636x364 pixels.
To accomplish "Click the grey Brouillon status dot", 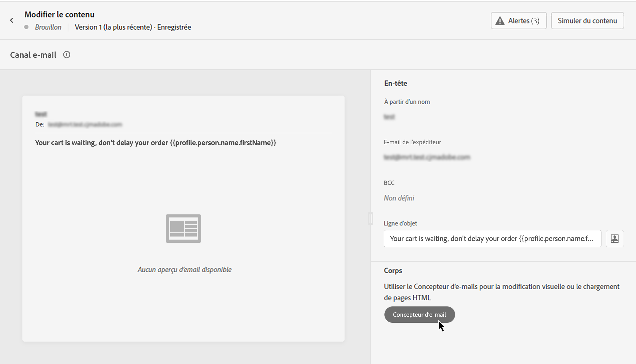I will pyautogui.click(x=27, y=27).
